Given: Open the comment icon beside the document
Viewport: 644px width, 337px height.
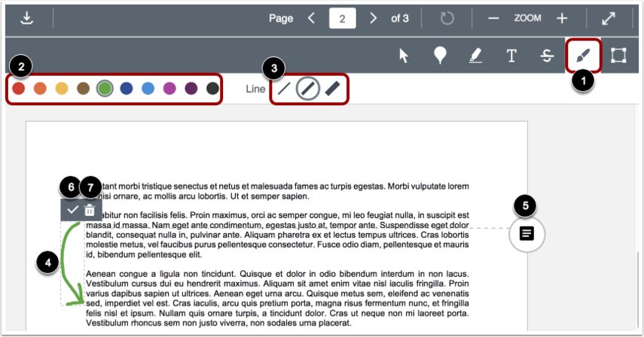Looking at the screenshot, I should (x=527, y=234).
